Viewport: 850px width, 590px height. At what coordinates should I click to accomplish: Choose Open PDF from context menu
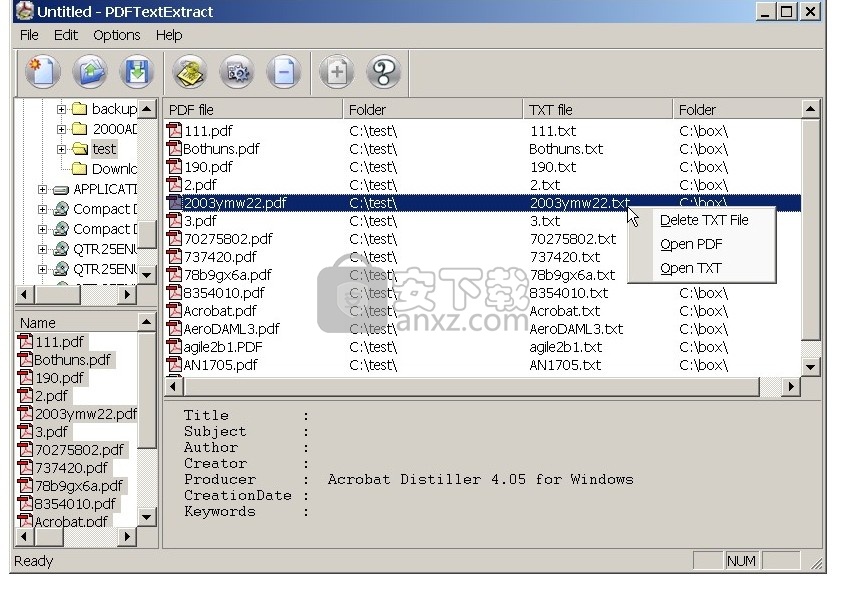(691, 244)
